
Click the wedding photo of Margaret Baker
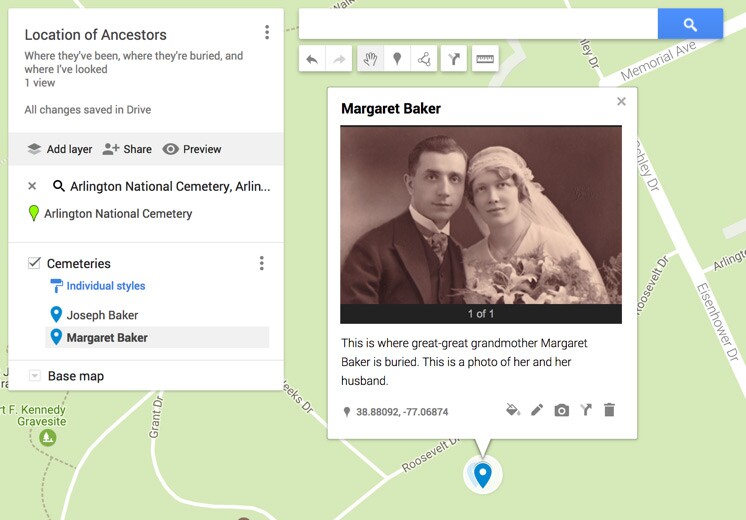click(481, 215)
